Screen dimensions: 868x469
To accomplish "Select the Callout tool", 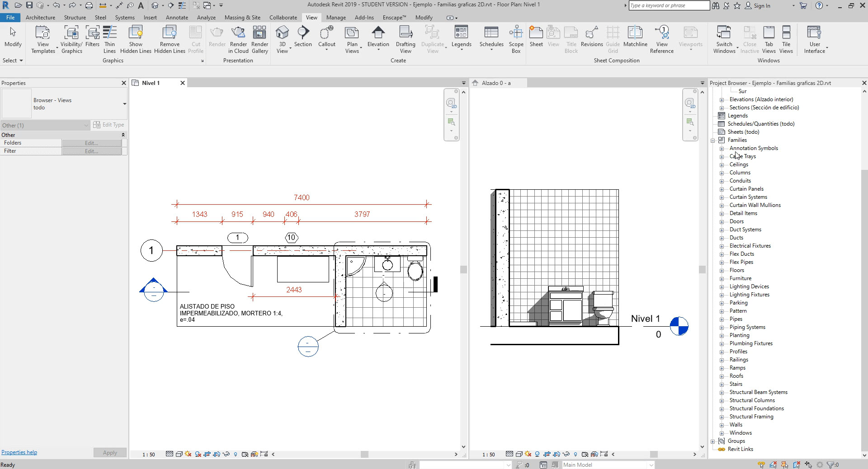I will [327, 36].
